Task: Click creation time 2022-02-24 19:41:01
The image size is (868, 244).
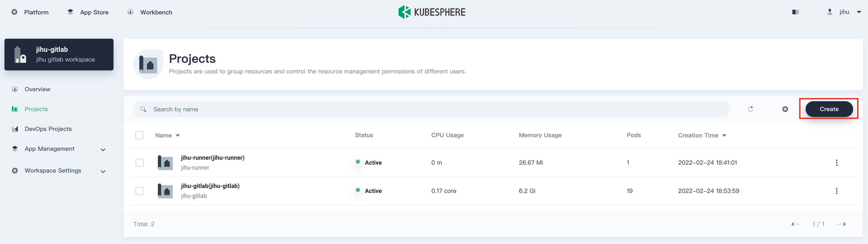Action: point(707,163)
